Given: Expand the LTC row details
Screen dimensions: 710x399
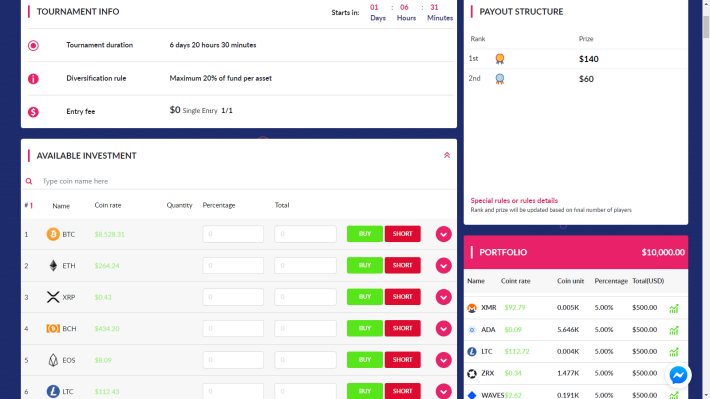Looking at the screenshot, I should pos(443,391).
